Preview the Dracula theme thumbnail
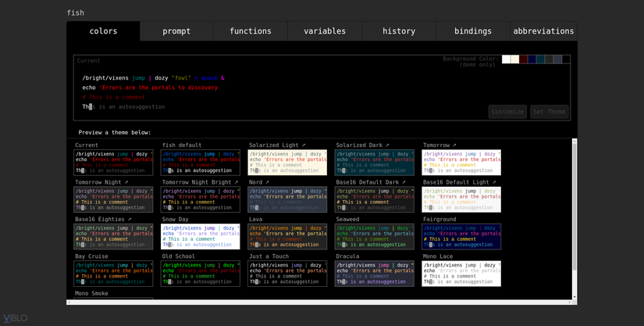 375,274
